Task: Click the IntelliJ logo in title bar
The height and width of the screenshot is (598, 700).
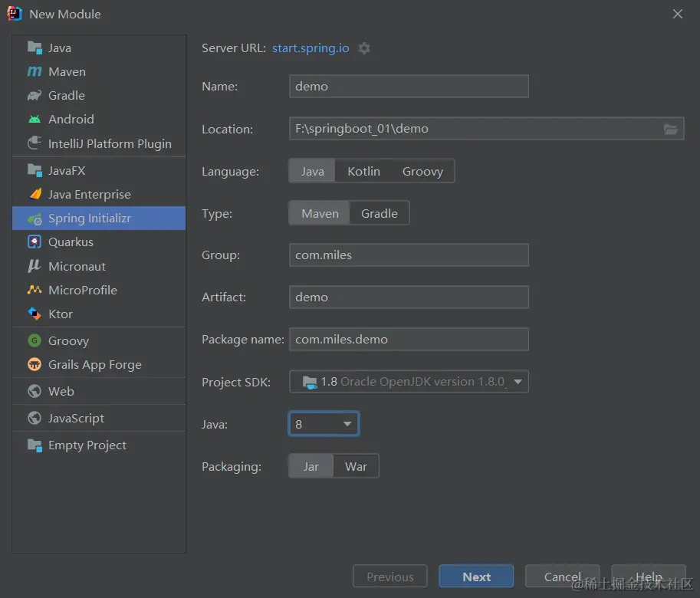Action: coord(15,13)
